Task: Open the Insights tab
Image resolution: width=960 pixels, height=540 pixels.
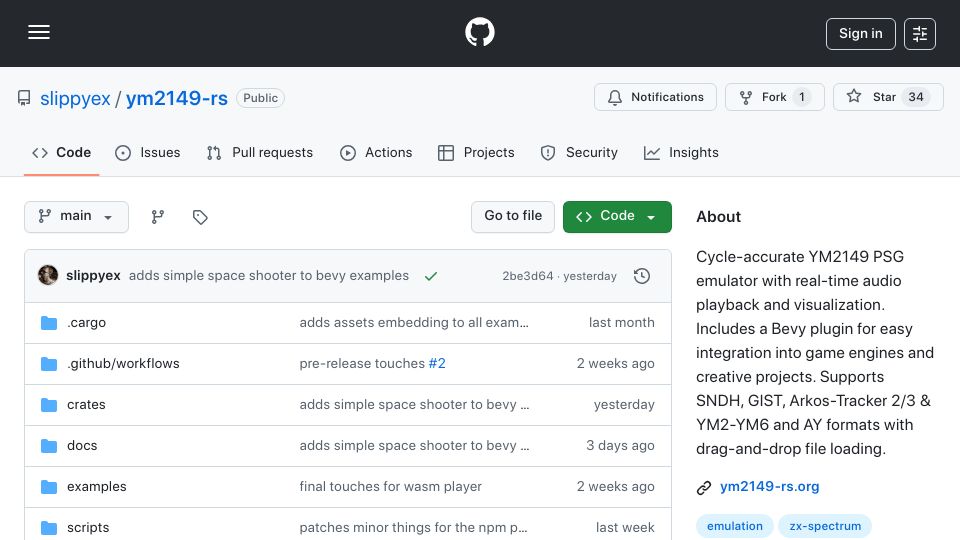Action: [x=681, y=152]
